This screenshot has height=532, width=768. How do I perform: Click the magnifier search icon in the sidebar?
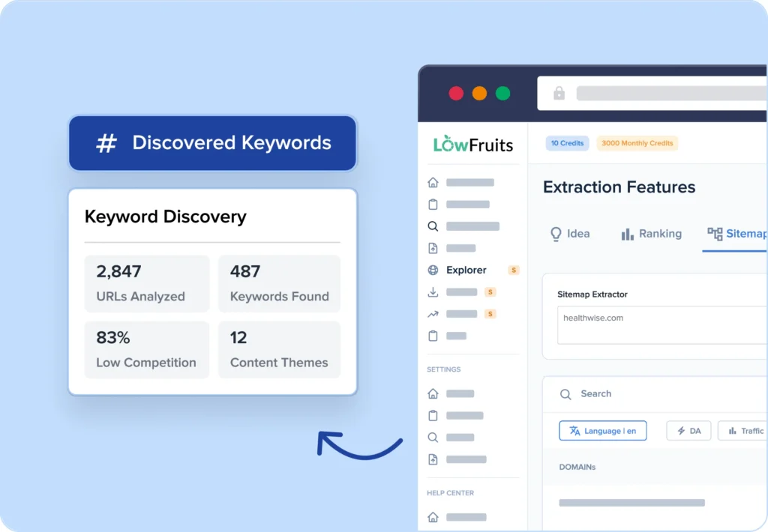[x=433, y=226]
